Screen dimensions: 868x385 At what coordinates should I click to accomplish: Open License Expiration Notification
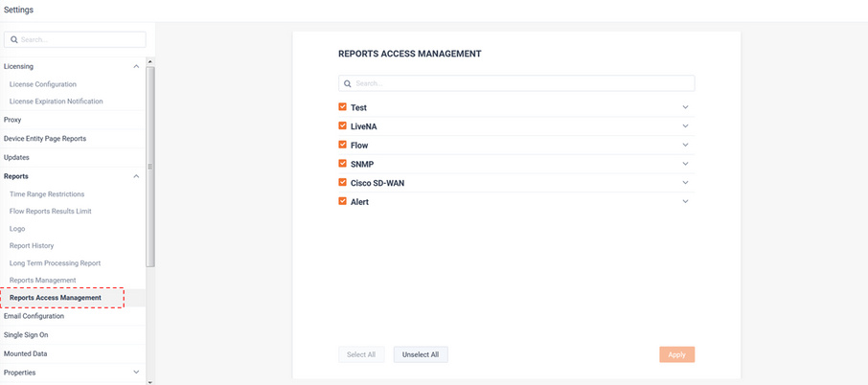click(56, 102)
